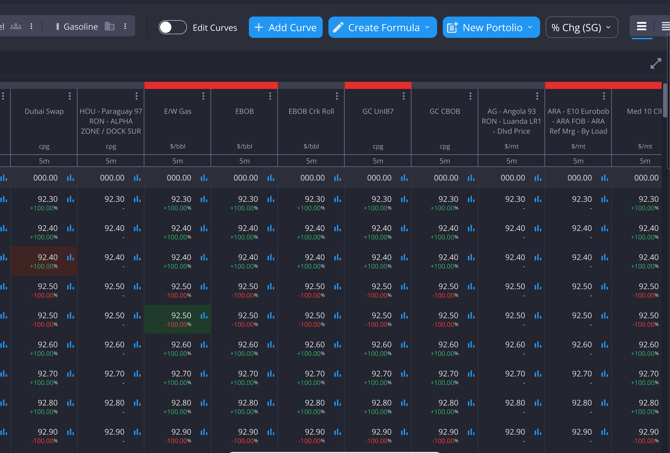The width and height of the screenshot is (670, 453).
Task: Click the 5m interval under E/W Gas
Action: coord(178,161)
